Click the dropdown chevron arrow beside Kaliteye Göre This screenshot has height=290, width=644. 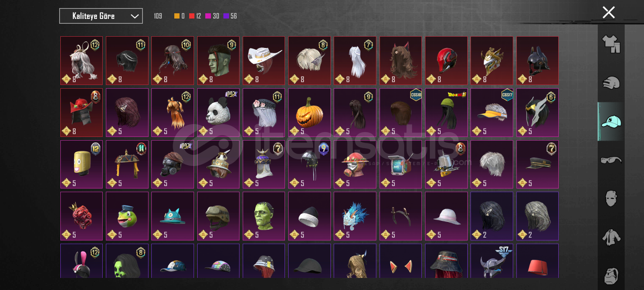click(x=134, y=16)
